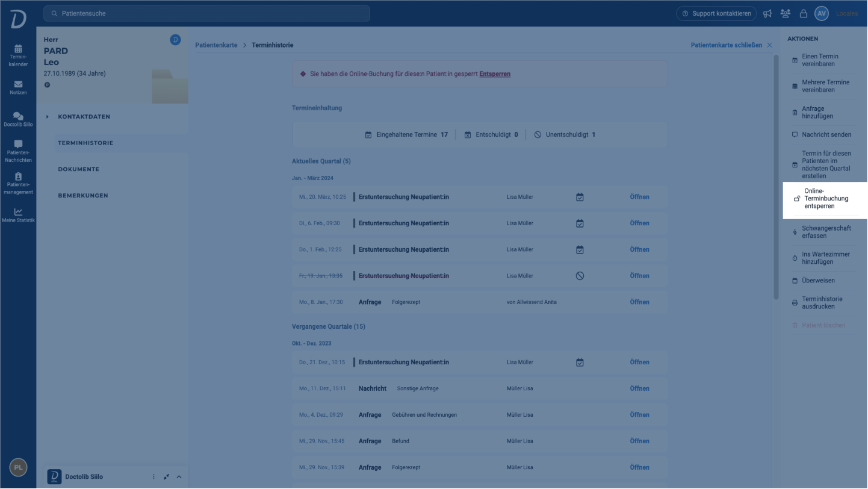Screen dimensions: 868x489
Task: Open the Siilo options three-dot menu
Action: (153, 477)
